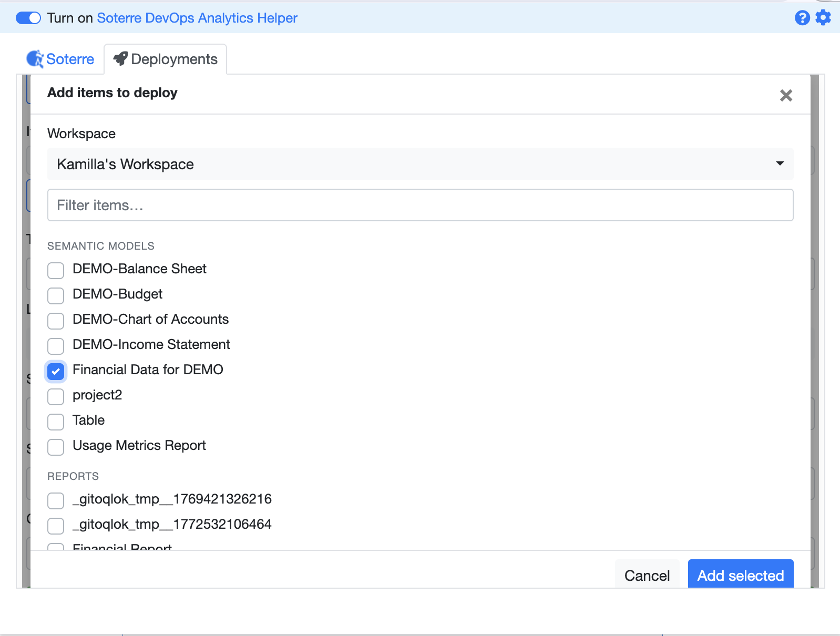This screenshot has height=636, width=840.
Task: Toggle the Soterre DevOps Analytics Helper switch
Action: (x=28, y=18)
